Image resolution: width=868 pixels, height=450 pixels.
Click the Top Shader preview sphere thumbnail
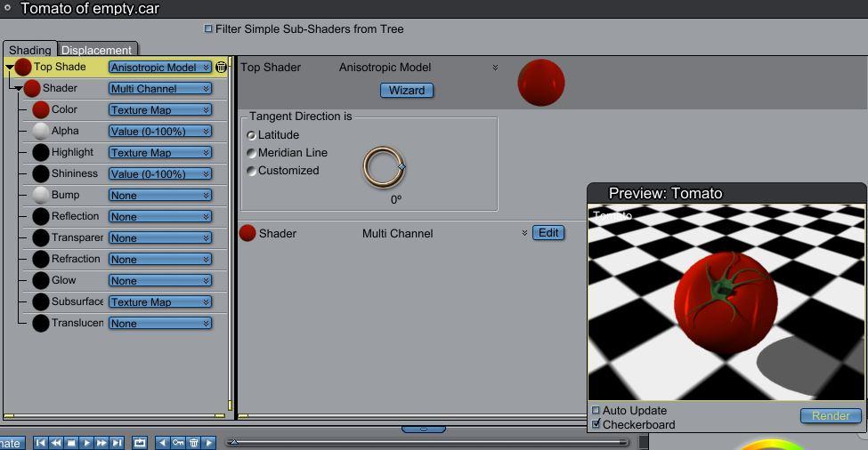pyautogui.click(x=541, y=83)
